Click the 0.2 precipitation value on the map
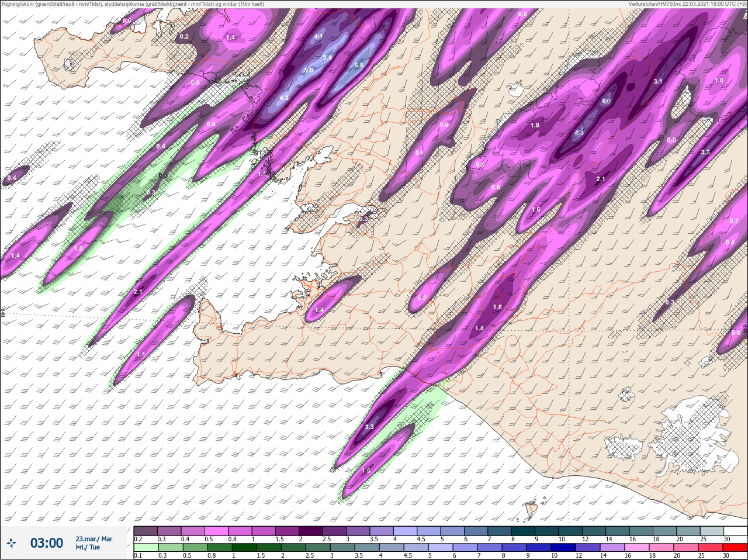This screenshot has width=748, height=560. tap(184, 36)
